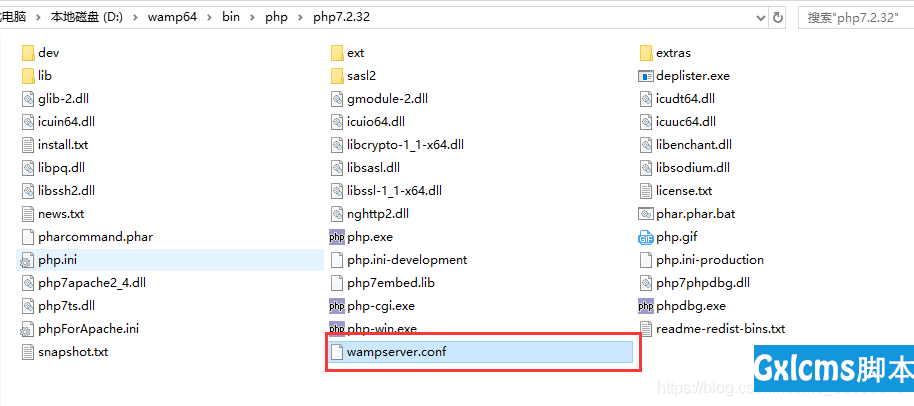Select the file name libpq.dll
The width and height of the screenshot is (914, 406).
click(61, 168)
